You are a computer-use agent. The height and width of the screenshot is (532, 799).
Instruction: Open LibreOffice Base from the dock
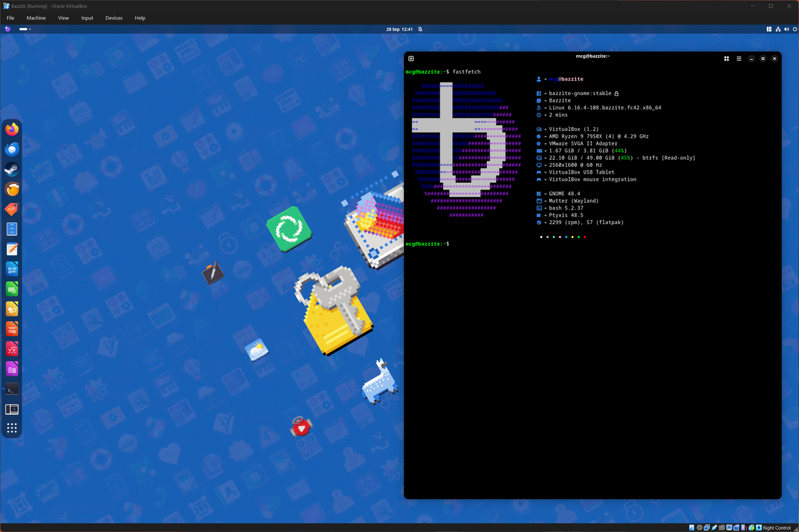click(12, 369)
